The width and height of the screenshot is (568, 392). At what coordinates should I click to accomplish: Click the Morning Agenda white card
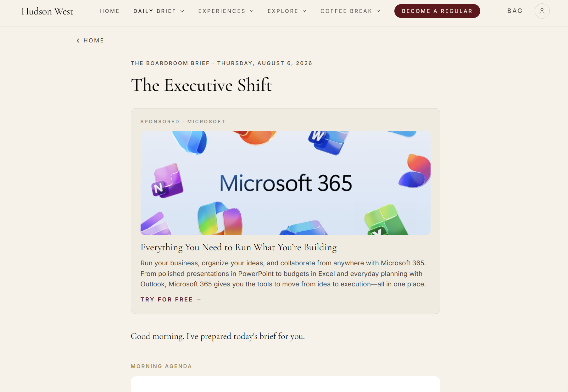click(286, 384)
